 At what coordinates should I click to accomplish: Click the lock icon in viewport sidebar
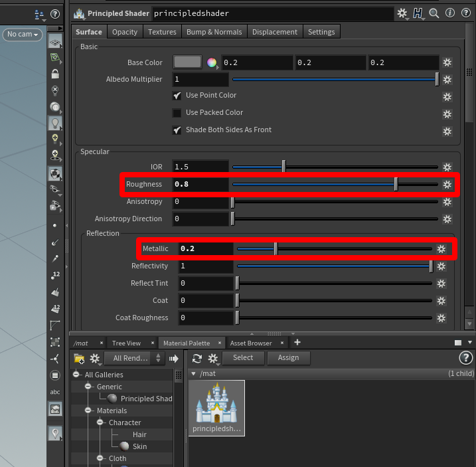click(55, 74)
